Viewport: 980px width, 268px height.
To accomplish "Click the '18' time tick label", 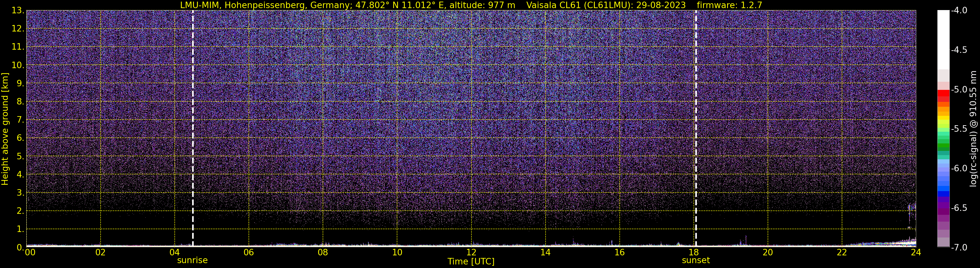I will pyautogui.click(x=694, y=252).
